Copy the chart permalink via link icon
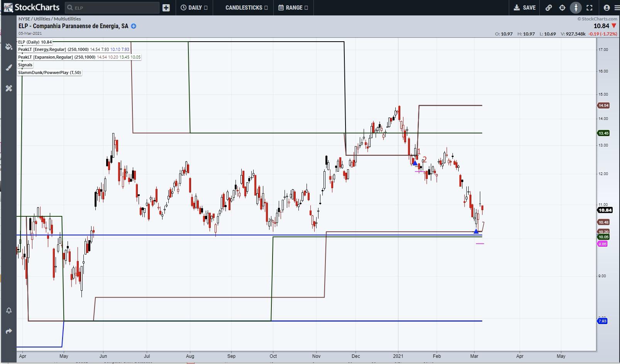Image resolution: width=620 pixels, height=364 pixels. click(x=548, y=8)
